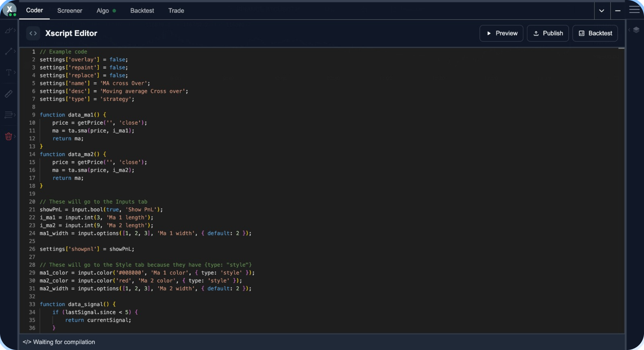Select the ruler measure tool

[x=9, y=94]
